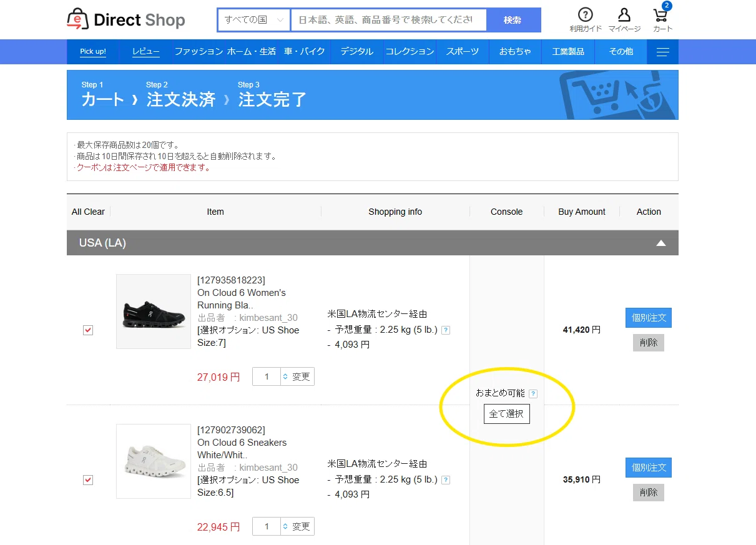Collapse the USA (LA) section arrow
756x545 pixels.
click(x=660, y=243)
